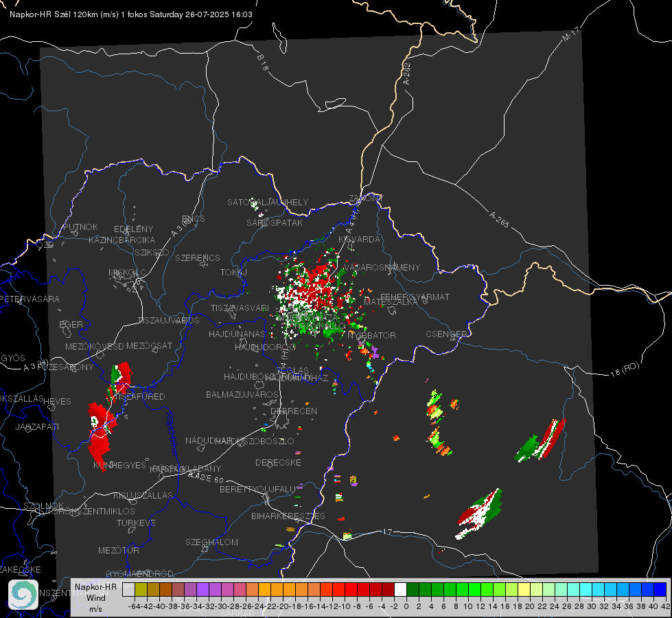Select the FEHERGYARMAT label

point(415,297)
